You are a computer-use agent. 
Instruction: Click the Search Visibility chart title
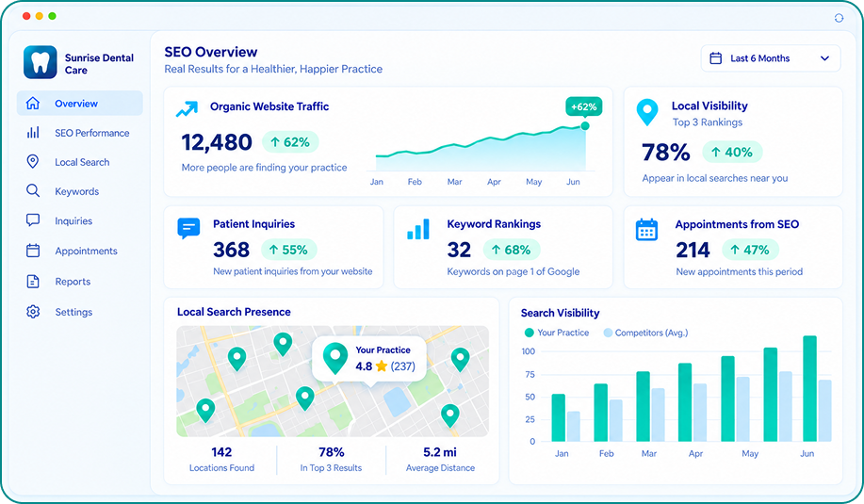[560, 313]
